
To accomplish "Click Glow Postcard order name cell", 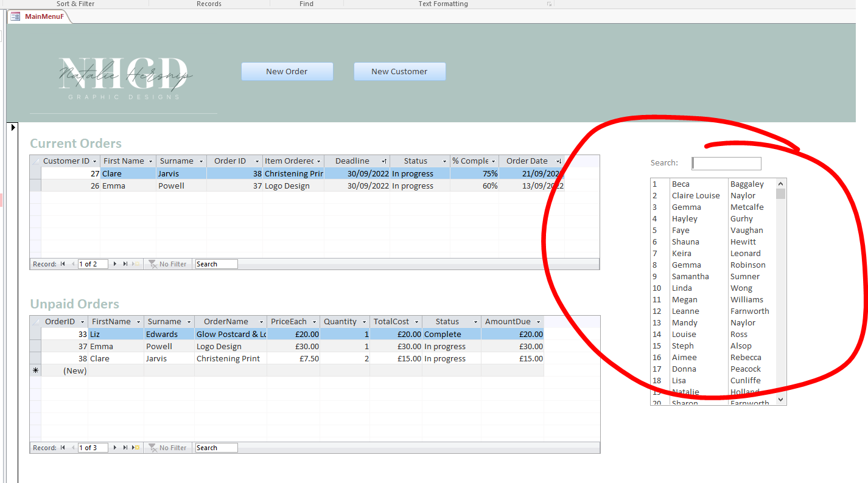I will 231,334.
